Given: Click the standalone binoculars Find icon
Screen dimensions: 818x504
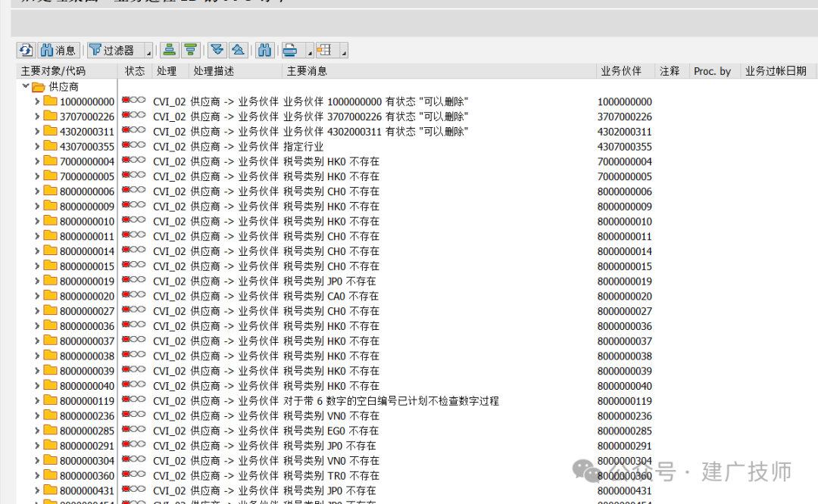Looking at the screenshot, I should (x=264, y=50).
